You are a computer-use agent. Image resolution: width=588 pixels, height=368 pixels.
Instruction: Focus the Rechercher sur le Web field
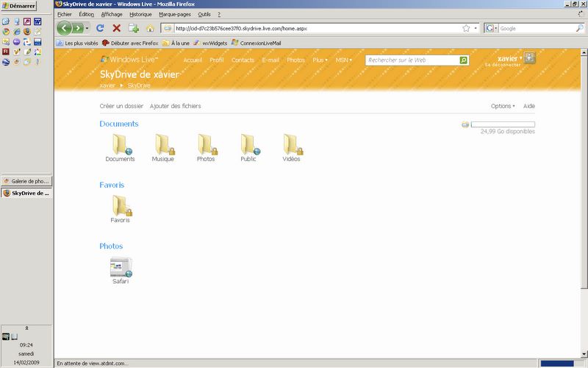(412, 60)
